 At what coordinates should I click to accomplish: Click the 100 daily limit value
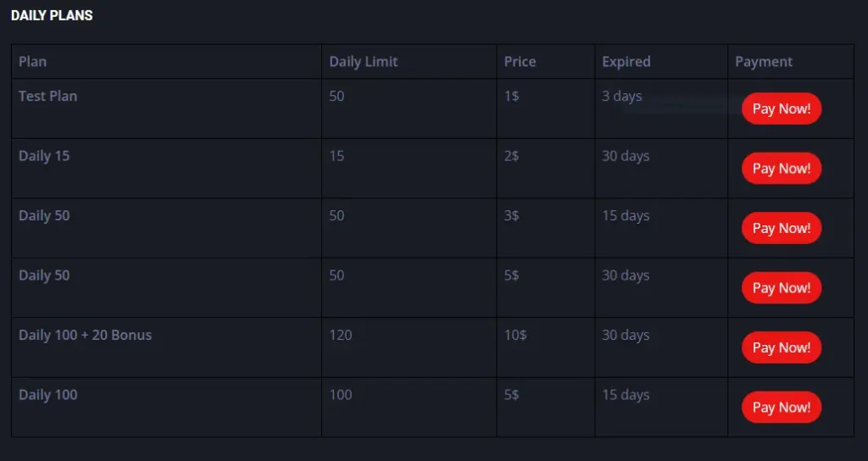click(x=341, y=395)
